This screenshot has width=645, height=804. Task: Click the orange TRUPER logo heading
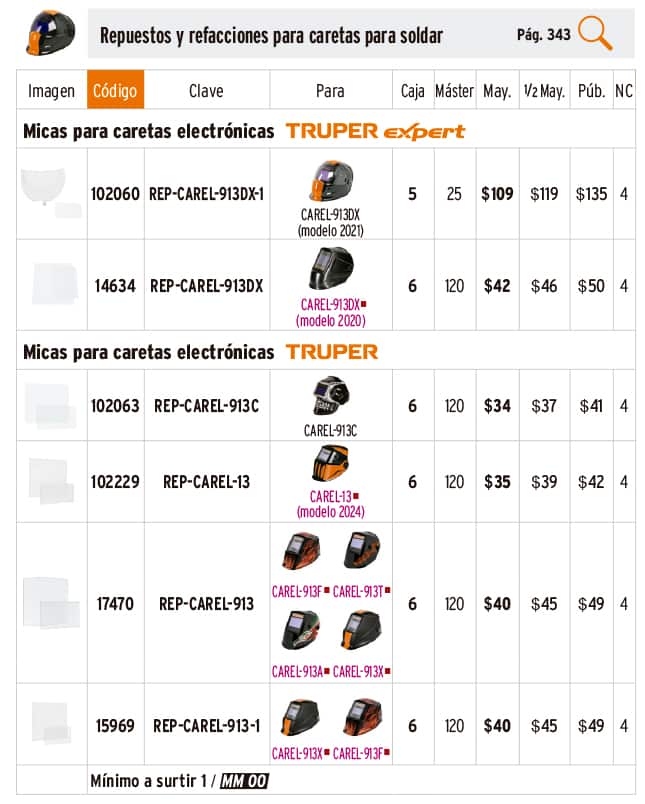[x=332, y=352]
